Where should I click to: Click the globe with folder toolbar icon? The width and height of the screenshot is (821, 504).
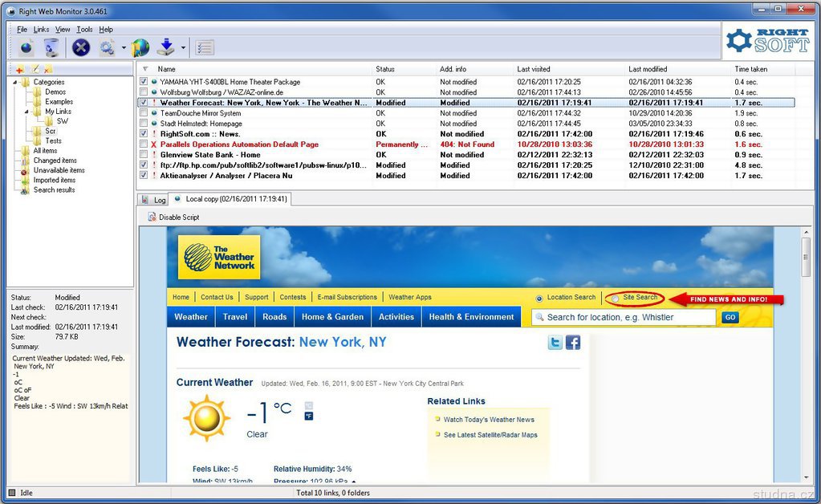(140, 47)
